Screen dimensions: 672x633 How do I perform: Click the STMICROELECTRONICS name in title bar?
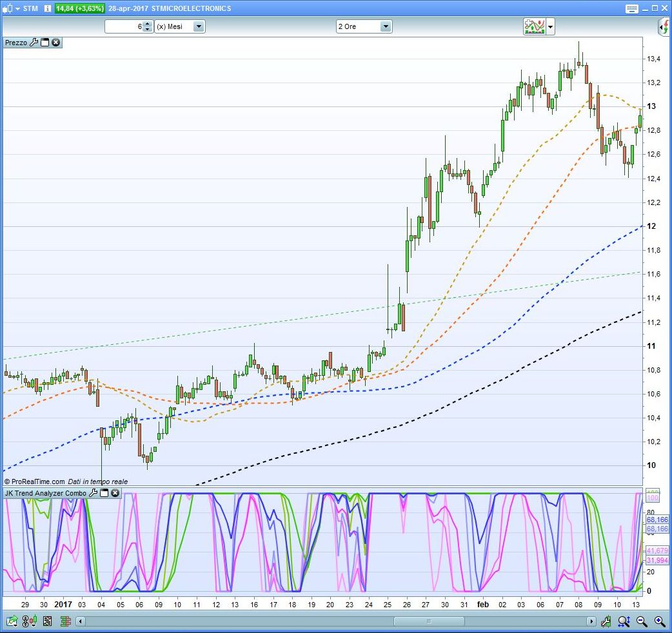[191, 8]
